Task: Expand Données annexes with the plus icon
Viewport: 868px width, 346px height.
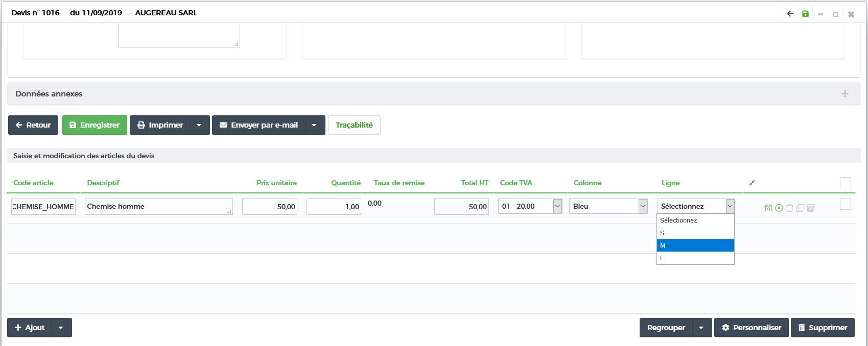Action: pos(845,94)
